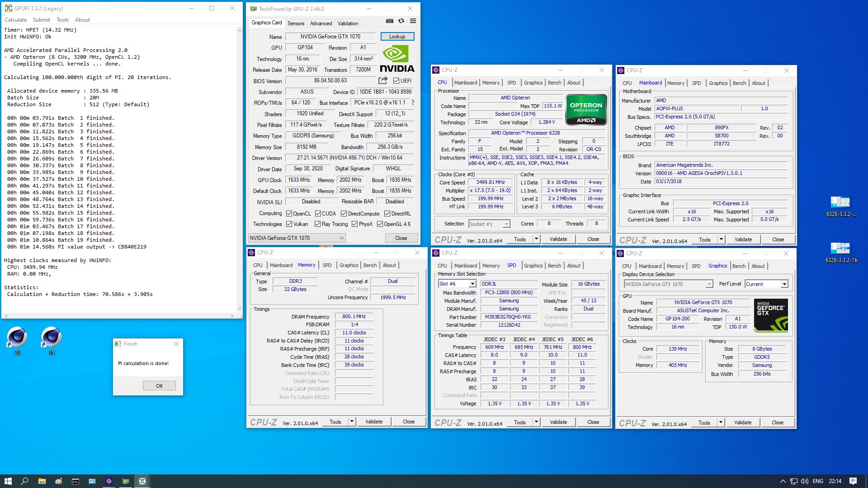Open File Explorer from the taskbar
868x488 pixels.
pyautogui.click(x=42, y=481)
